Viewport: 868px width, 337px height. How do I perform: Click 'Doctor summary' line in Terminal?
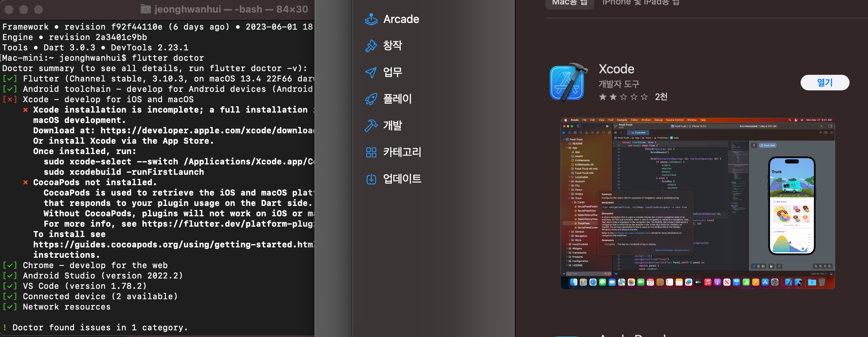(x=155, y=69)
